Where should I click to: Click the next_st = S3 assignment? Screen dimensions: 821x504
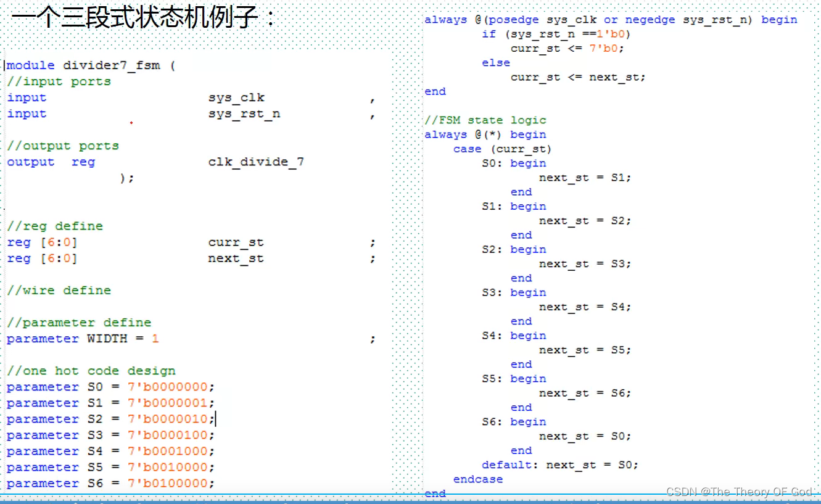585,264
